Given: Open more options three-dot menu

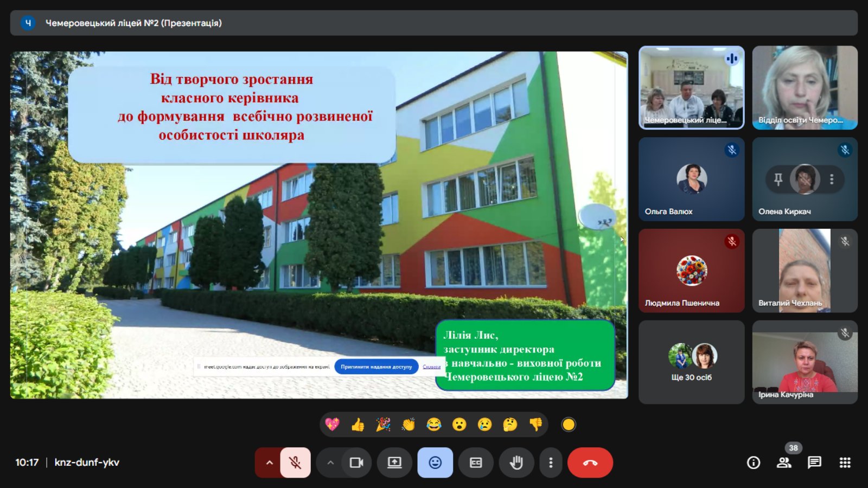Looking at the screenshot, I should click(x=551, y=463).
